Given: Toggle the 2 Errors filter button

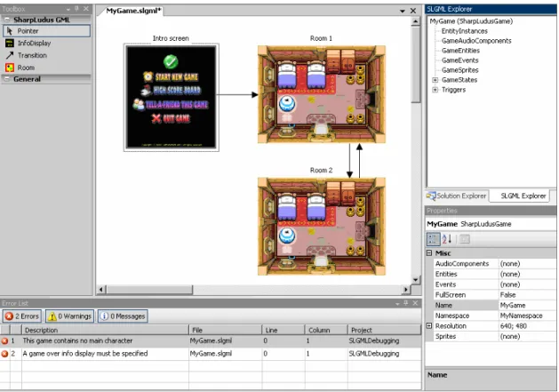Looking at the screenshot, I should click(x=21, y=316).
